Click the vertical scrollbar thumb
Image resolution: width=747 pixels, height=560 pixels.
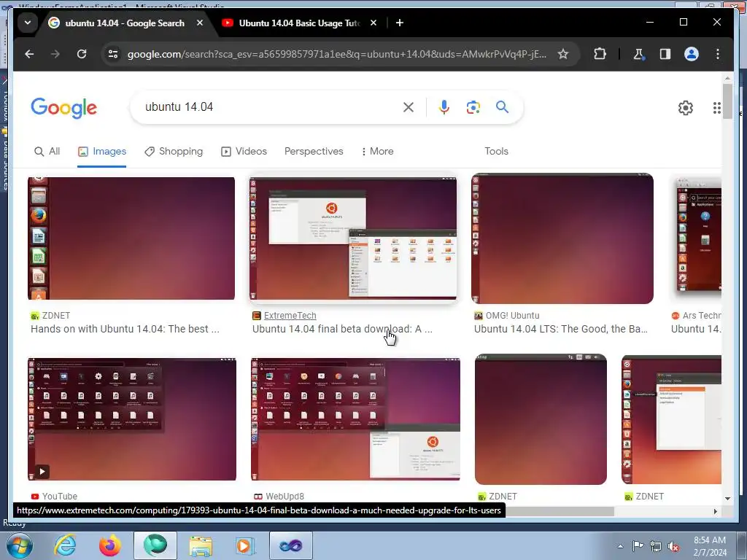[727, 101]
